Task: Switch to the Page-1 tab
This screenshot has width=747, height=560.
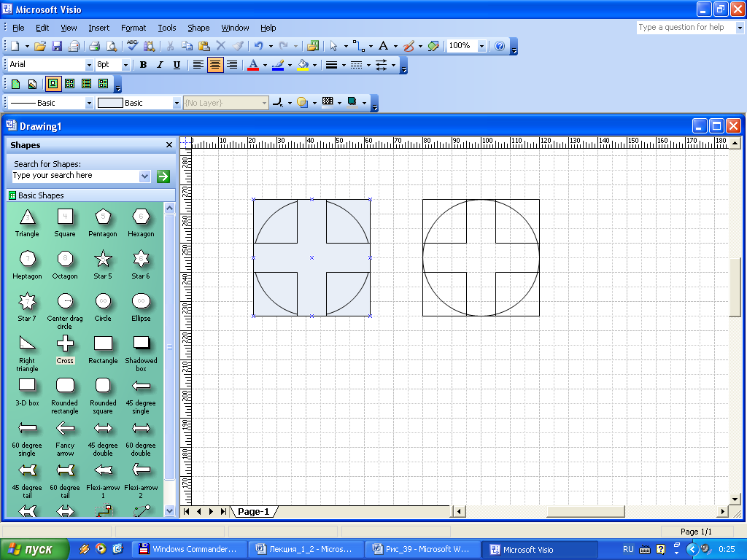Action: (253, 511)
